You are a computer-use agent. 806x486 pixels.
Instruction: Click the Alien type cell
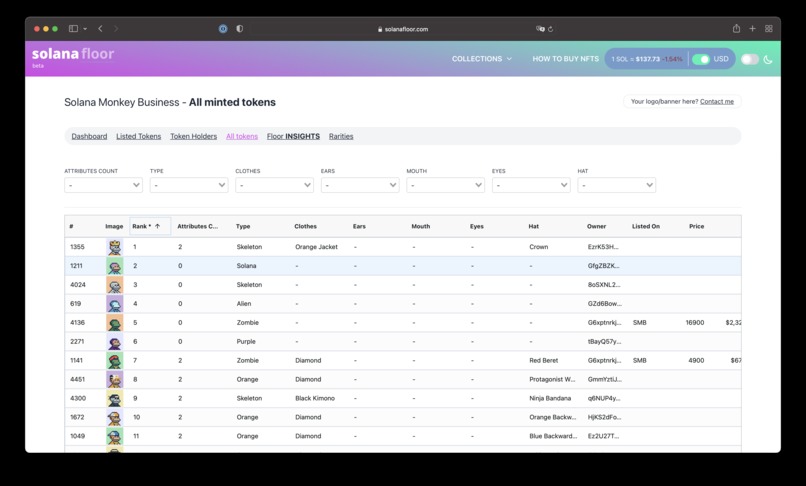tap(244, 303)
